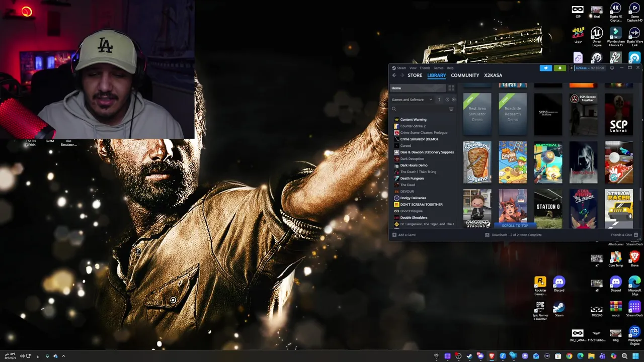This screenshot has width=644, height=362.
Task: Open mods archive on desktop
Action: pos(616,309)
